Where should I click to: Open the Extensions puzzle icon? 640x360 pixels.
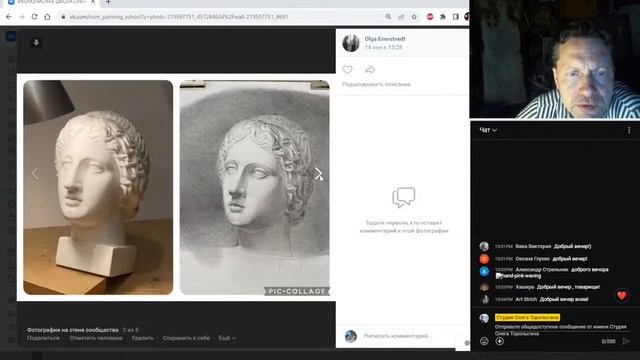coord(443,17)
